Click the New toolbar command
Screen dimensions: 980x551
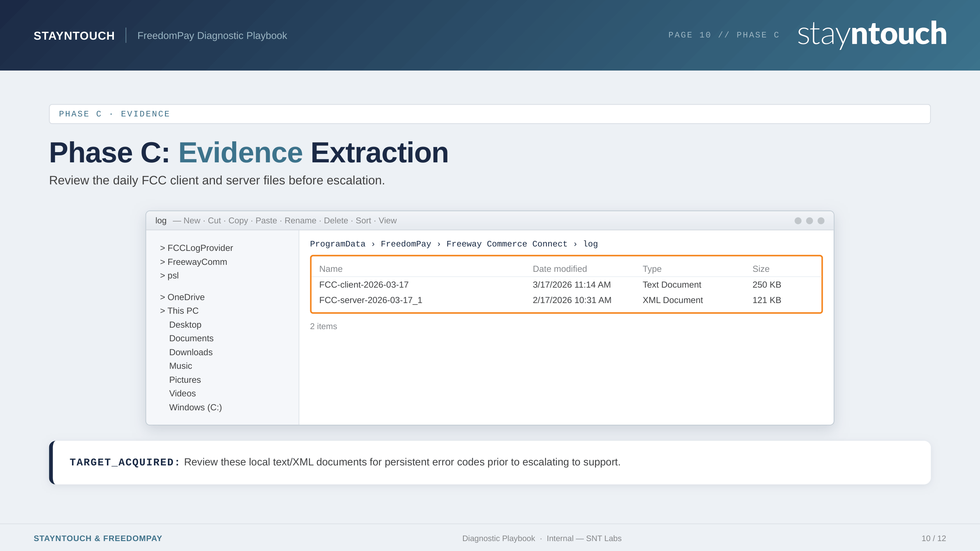coord(191,221)
